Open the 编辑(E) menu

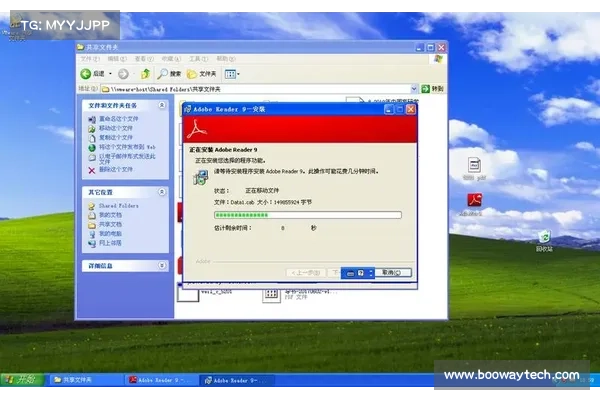pyautogui.click(x=117, y=59)
